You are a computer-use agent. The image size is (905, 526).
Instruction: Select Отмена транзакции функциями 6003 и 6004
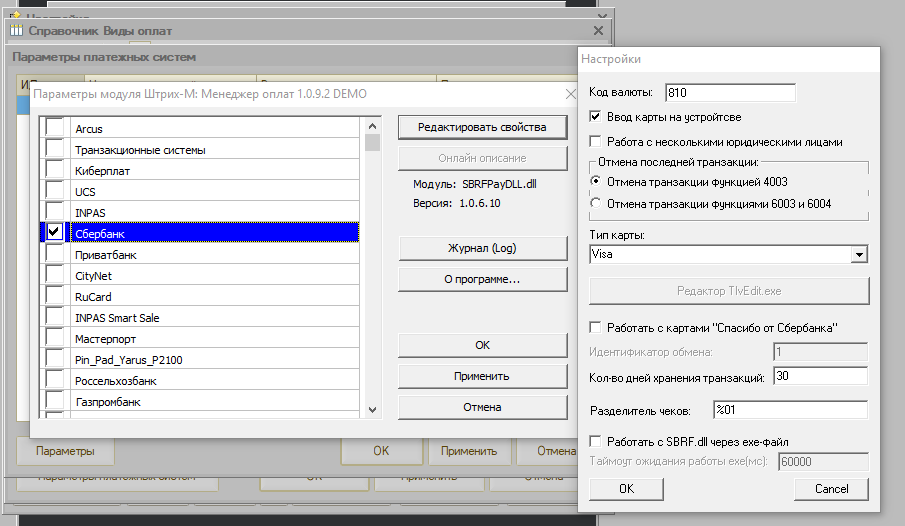pyautogui.click(x=596, y=204)
